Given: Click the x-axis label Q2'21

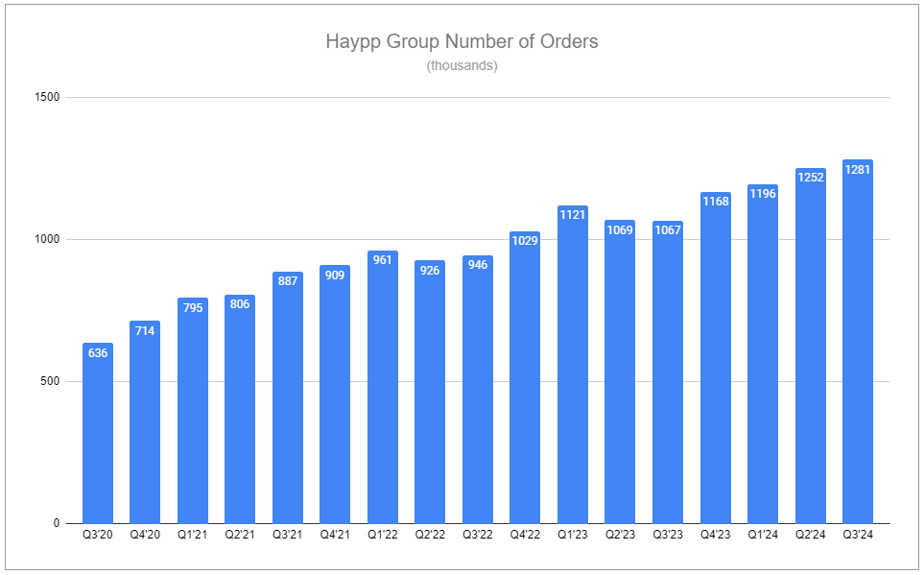Looking at the screenshot, I should pyautogui.click(x=240, y=535).
